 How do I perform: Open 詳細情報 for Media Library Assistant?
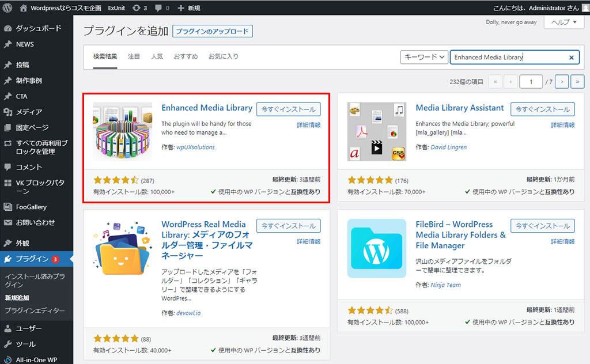click(563, 125)
